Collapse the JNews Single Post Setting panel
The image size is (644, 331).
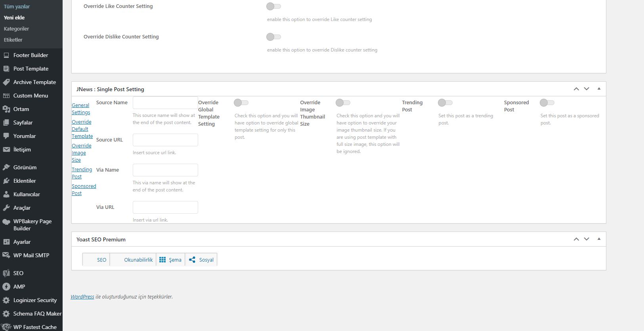click(599, 89)
